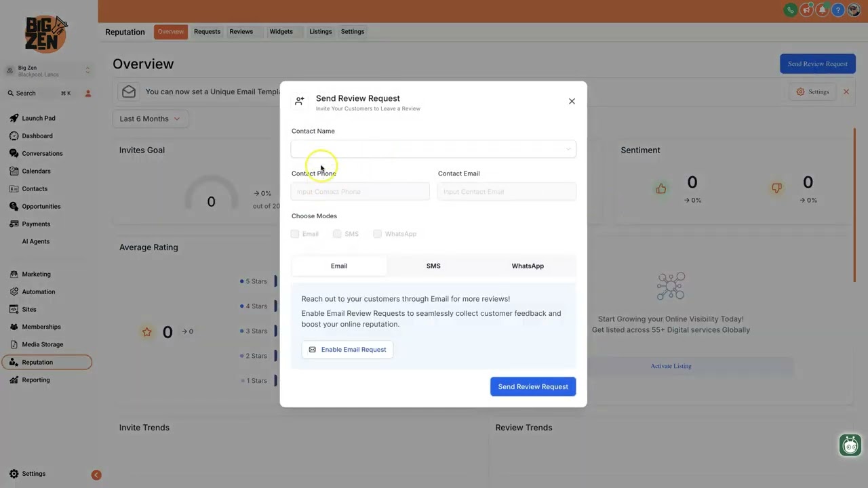Click the Contact Email input field

(x=507, y=192)
